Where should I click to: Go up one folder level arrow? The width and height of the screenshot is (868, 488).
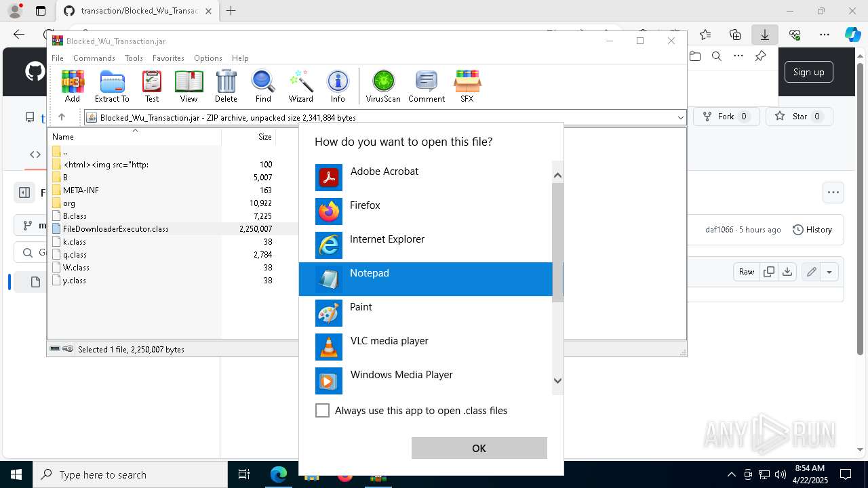pos(62,117)
